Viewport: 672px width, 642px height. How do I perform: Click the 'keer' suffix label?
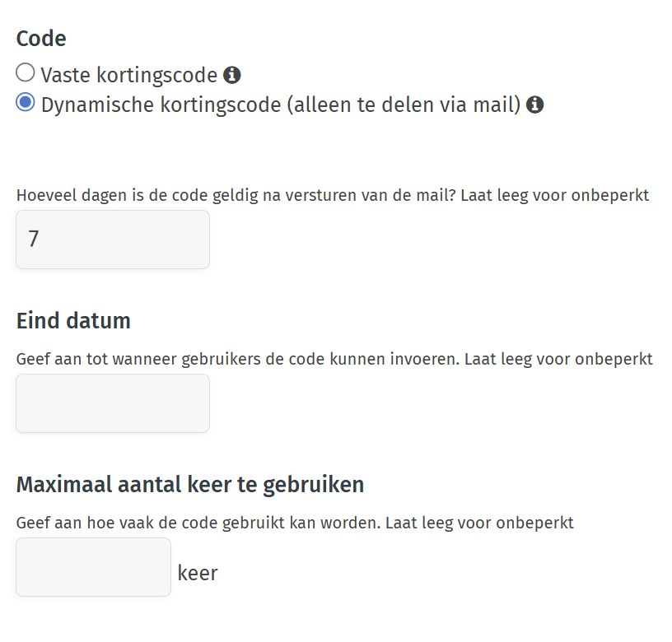(x=198, y=573)
